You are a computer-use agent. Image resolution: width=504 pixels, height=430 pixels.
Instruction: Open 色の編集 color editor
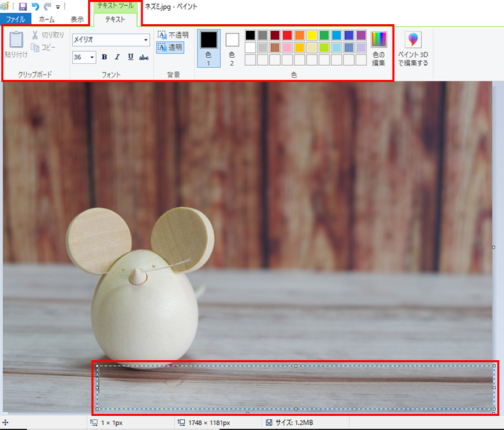379,47
